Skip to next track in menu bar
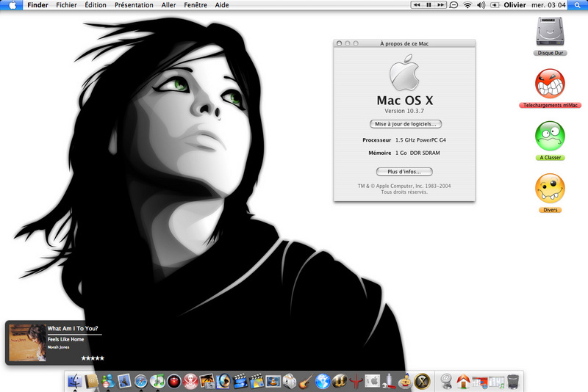 point(440,5)
